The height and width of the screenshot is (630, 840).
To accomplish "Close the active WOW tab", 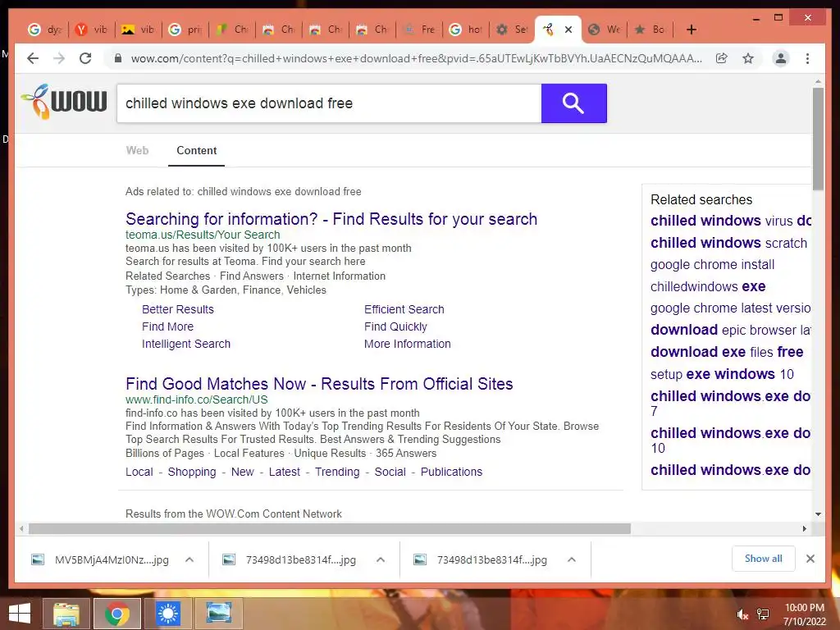I will click(569, 30).
